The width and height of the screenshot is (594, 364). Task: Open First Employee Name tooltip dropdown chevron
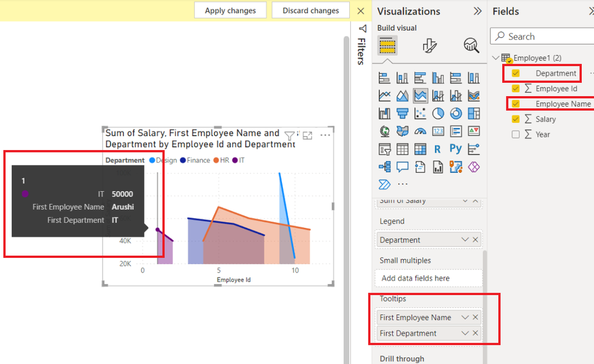tap(465, 318)
